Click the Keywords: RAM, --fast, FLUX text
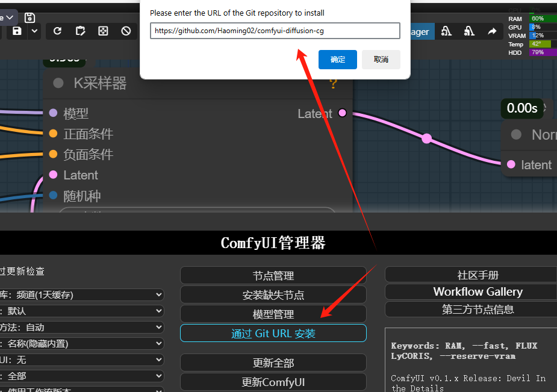This screenshot has height=392, width=557. coord(464,351)
